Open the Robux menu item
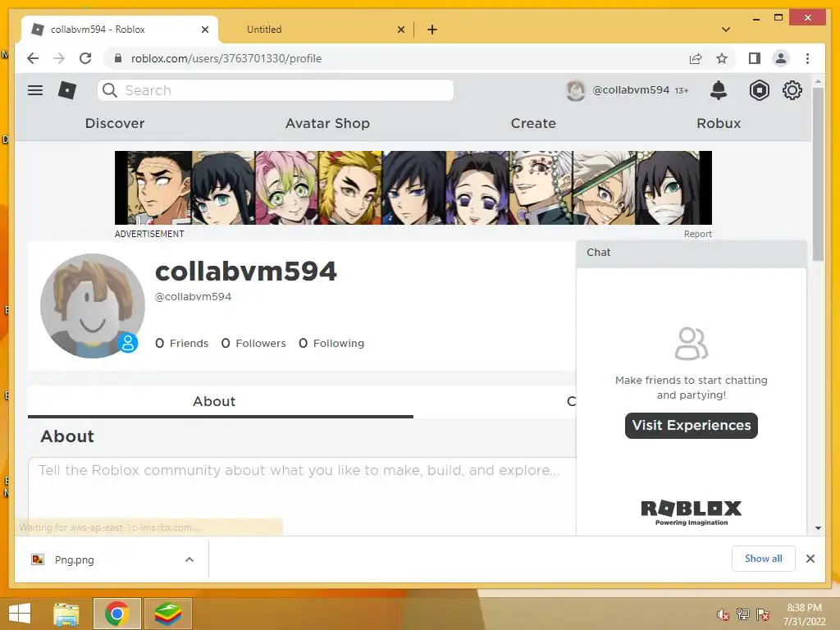The height and width of the screenshot is (630, 840). (719, 123)
